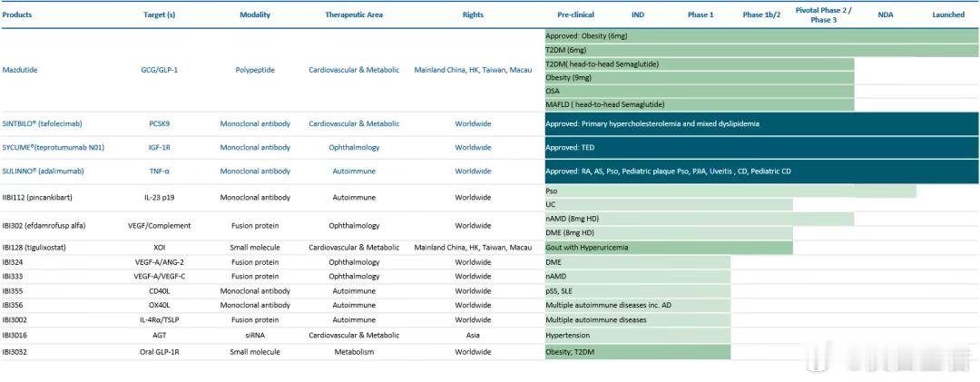Click the Target (s) column header
Image resolution: width=980 pixels, height=382 pixels.
[x=160, y=15]
